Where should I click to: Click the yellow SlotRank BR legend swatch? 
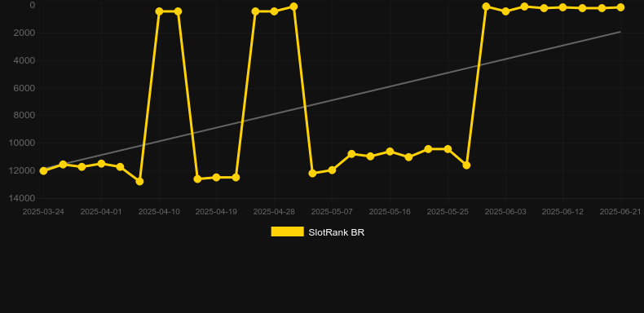point(288,231)
